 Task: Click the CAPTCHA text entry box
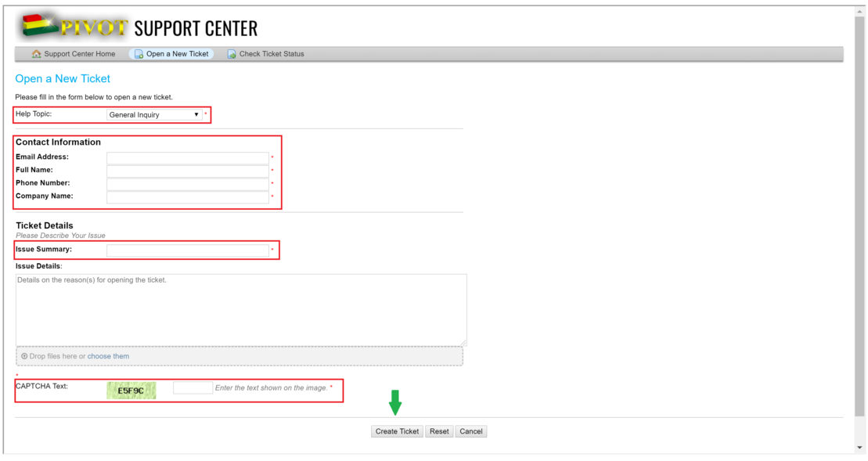(193, 388)
